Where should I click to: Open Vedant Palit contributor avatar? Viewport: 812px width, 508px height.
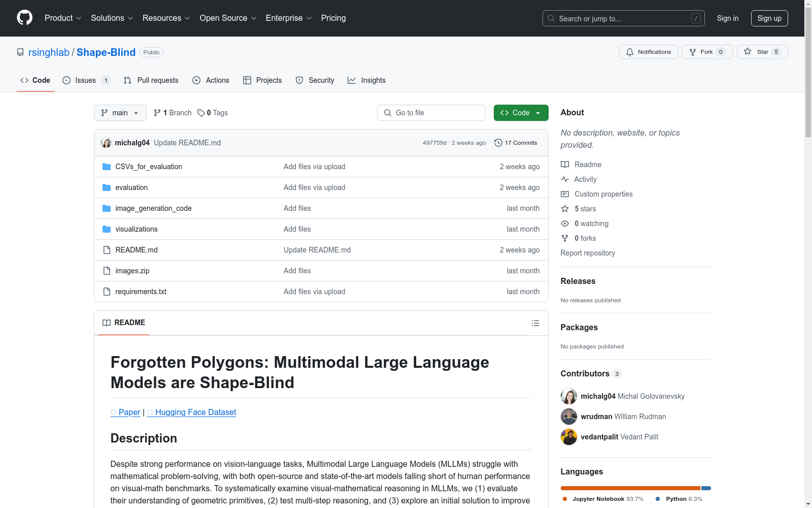pyautogui.click(x=569, y=437)
